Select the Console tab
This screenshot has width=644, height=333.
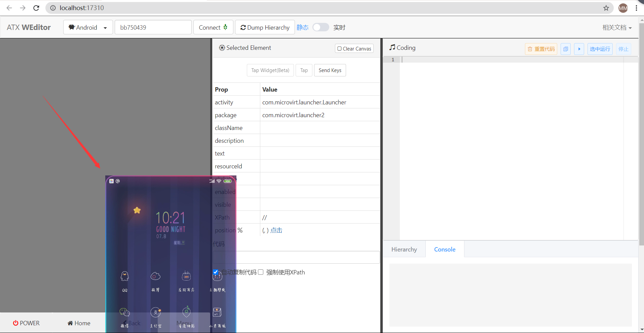click(445, 249)
